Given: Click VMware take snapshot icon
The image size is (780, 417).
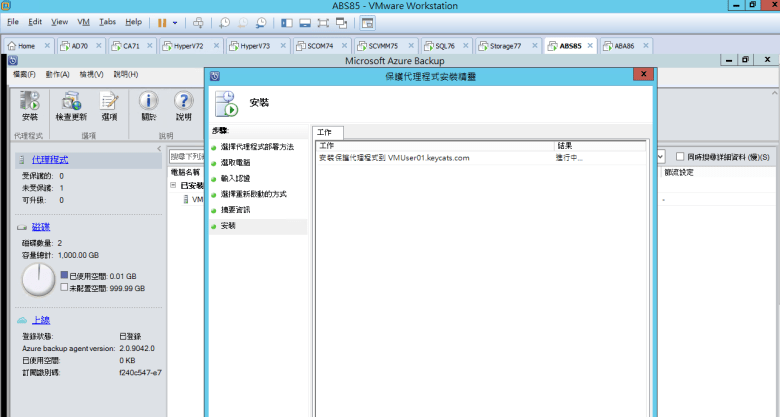Looking at the screenshot, I should tap(224, 22).
